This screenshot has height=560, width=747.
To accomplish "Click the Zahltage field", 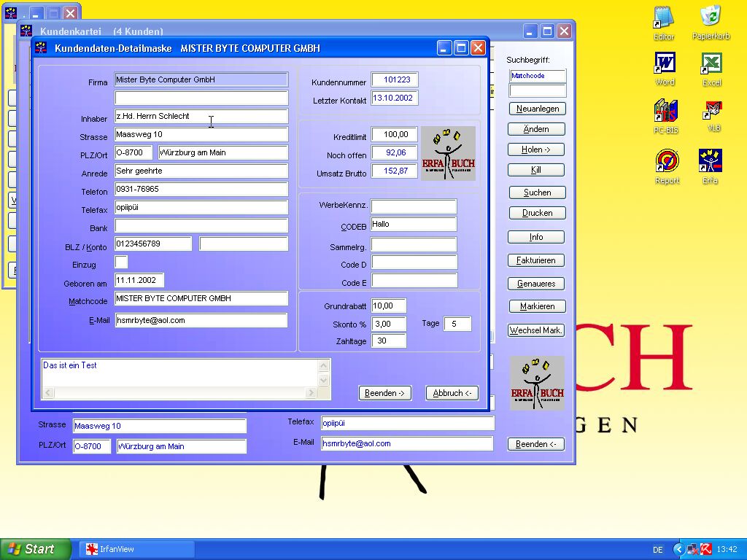I will pos(389,341).
